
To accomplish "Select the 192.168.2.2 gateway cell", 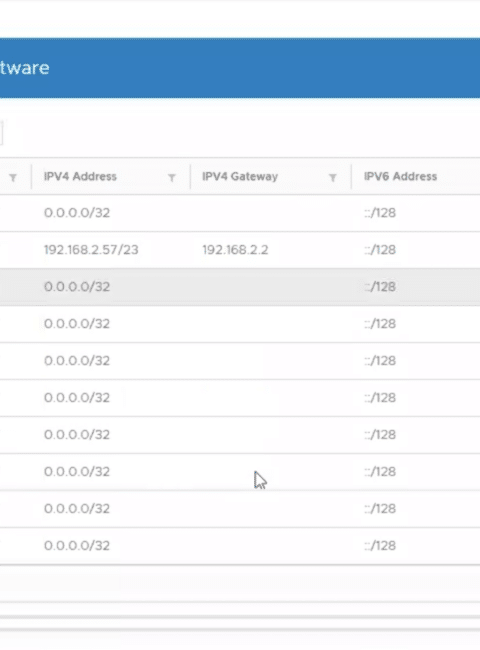I will 235,250.
